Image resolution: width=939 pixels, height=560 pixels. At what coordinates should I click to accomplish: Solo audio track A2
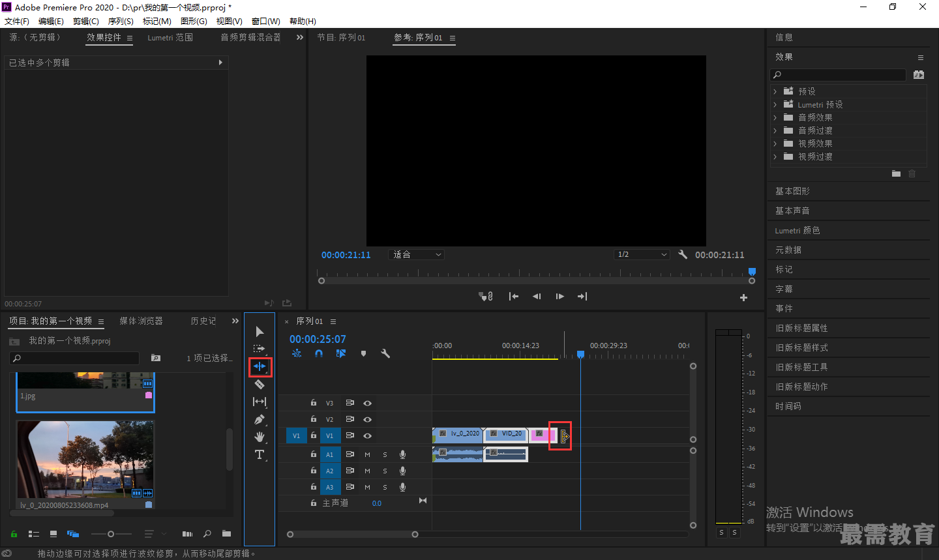point(385,471)
